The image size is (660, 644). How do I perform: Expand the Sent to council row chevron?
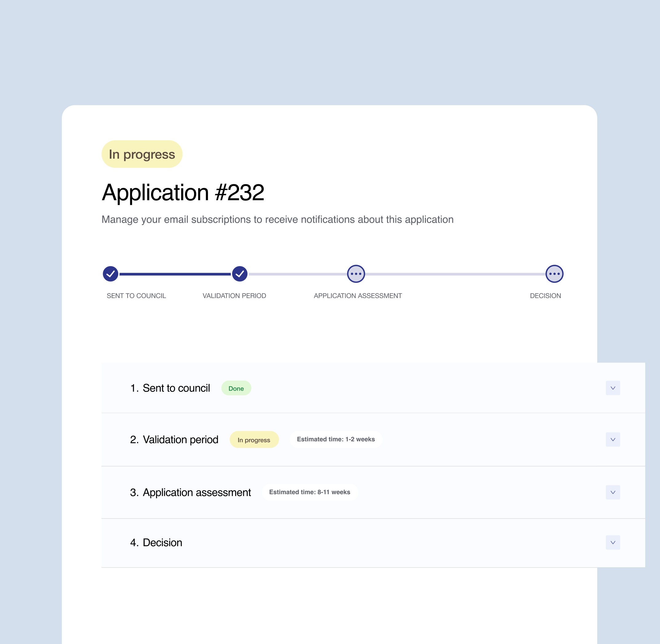[613, 388]
